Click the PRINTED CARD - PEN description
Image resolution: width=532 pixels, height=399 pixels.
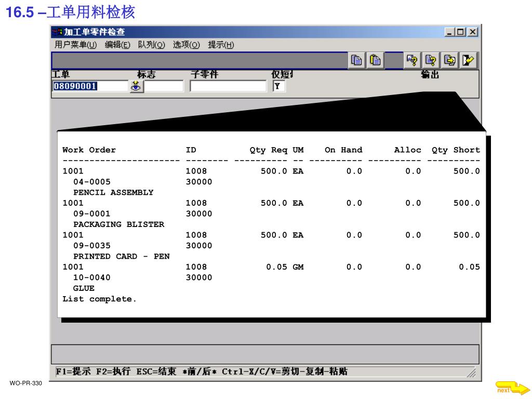122,256
